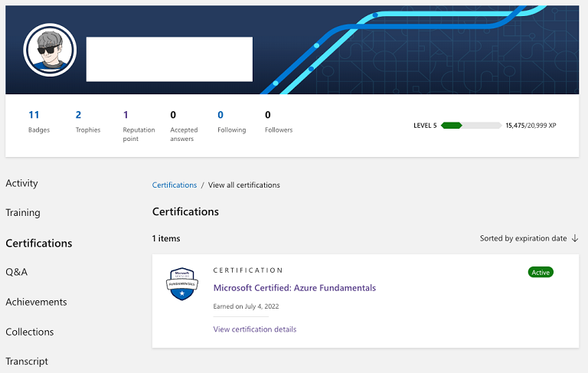Viewport: 588px width, 373px height.
Task: Click the 0 Following stat
Action: point(220,115)
